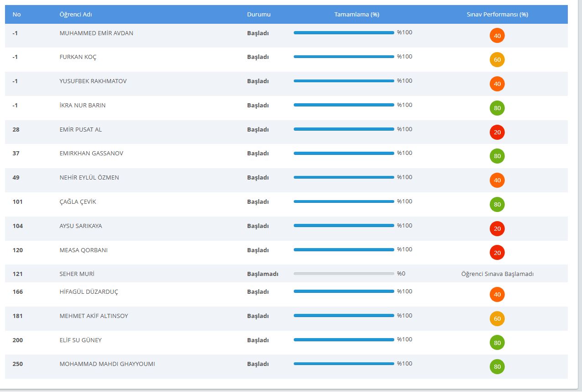Click the 'Tamamlama (%)' column header
582x392 pixels.
click(x=357, y=15)
